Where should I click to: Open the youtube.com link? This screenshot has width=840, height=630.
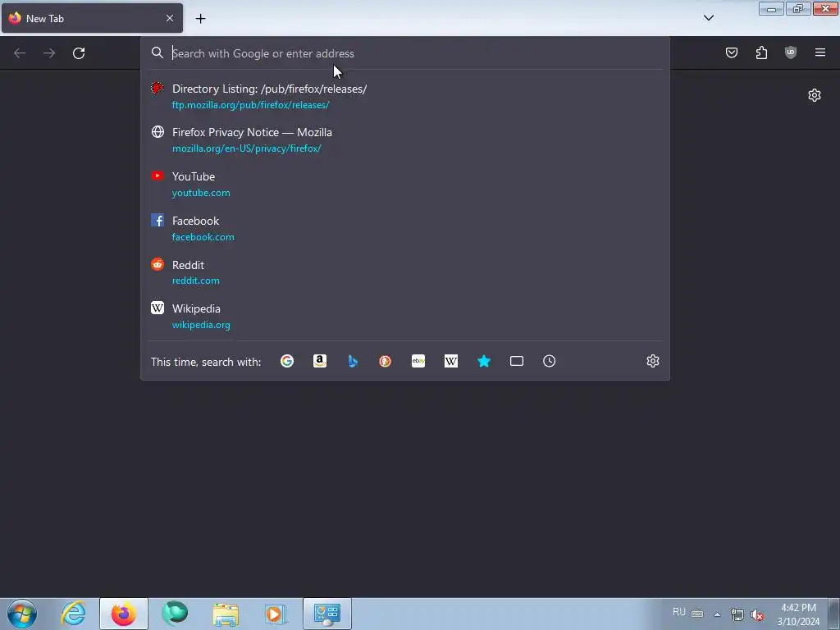[201, 193]
